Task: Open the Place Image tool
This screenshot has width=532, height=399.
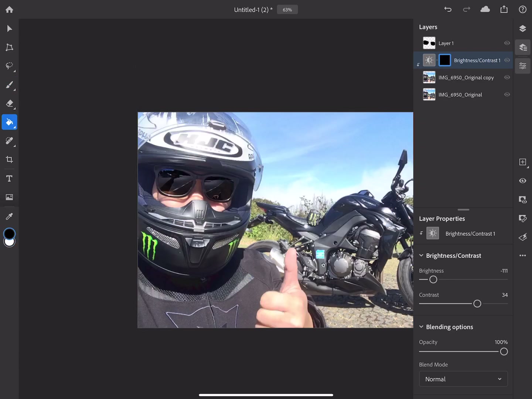Action: (x=9, y=197)
